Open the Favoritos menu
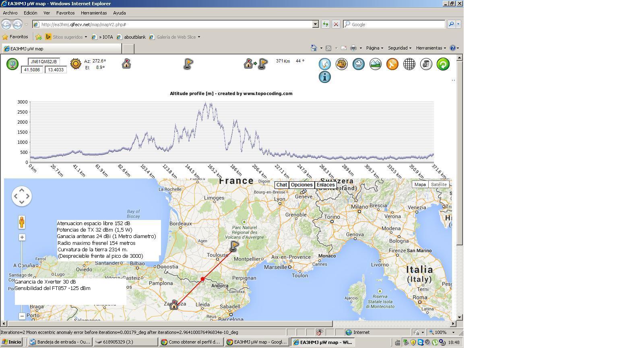The height and width of the screenshot is (348, 644). (x=65, y=13)
